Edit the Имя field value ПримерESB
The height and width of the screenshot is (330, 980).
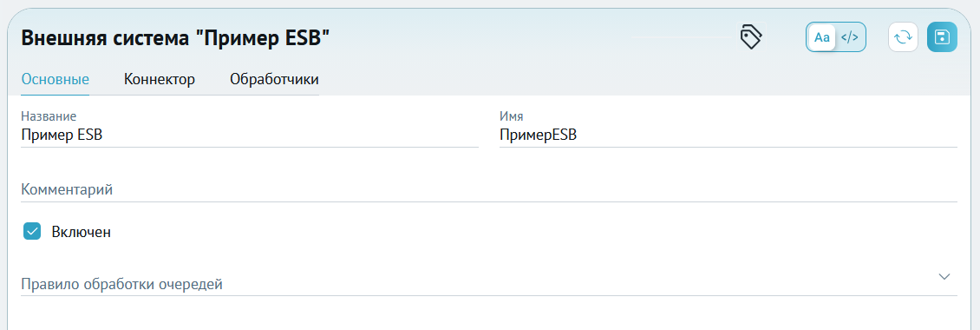[x=728, y=135]
